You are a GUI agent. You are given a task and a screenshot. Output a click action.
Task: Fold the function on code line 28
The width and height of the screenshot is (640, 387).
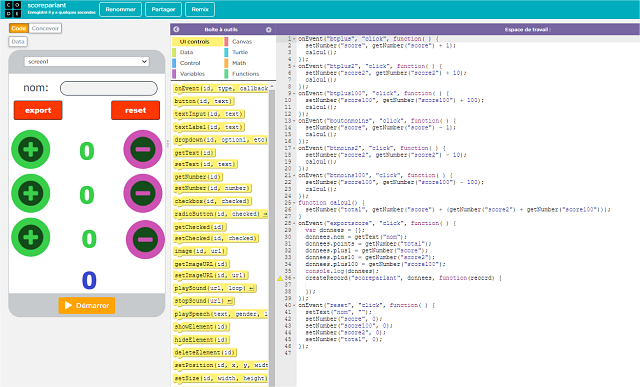click(x=295, y=223)
